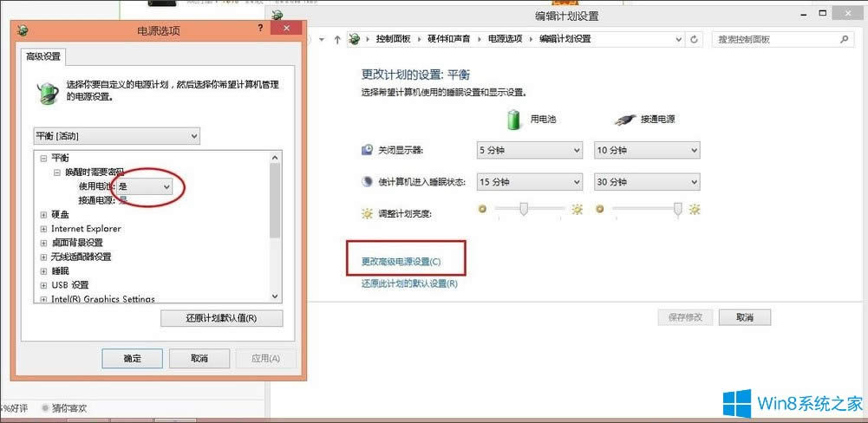Select the 高级设置 tab
The width and height of the screenshot is (868, 423).
pos(43,56)
